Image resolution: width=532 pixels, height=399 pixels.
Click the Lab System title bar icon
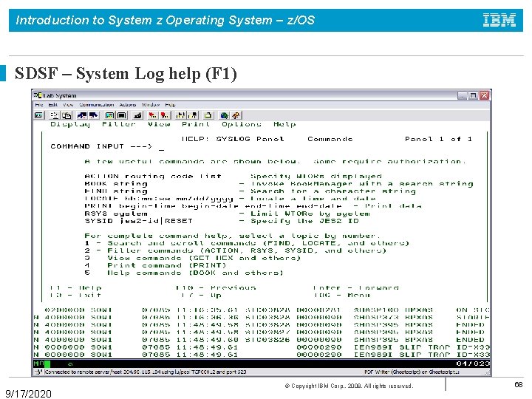38,95
